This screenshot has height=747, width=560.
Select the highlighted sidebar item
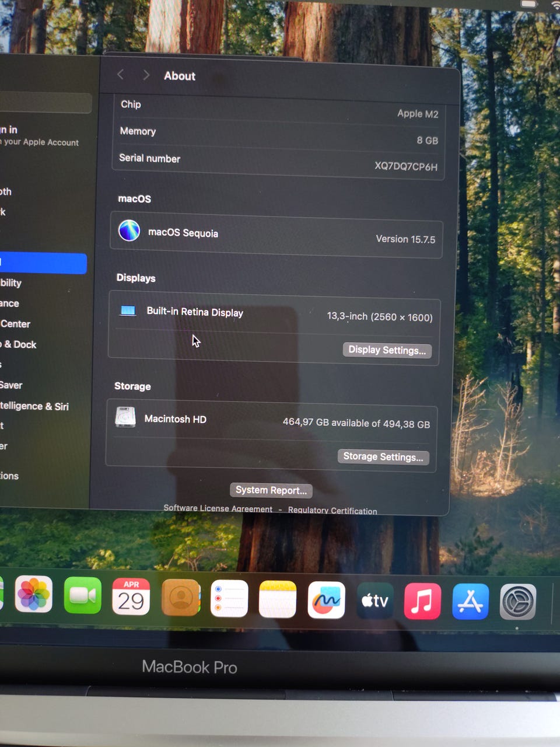click(43, 263)
